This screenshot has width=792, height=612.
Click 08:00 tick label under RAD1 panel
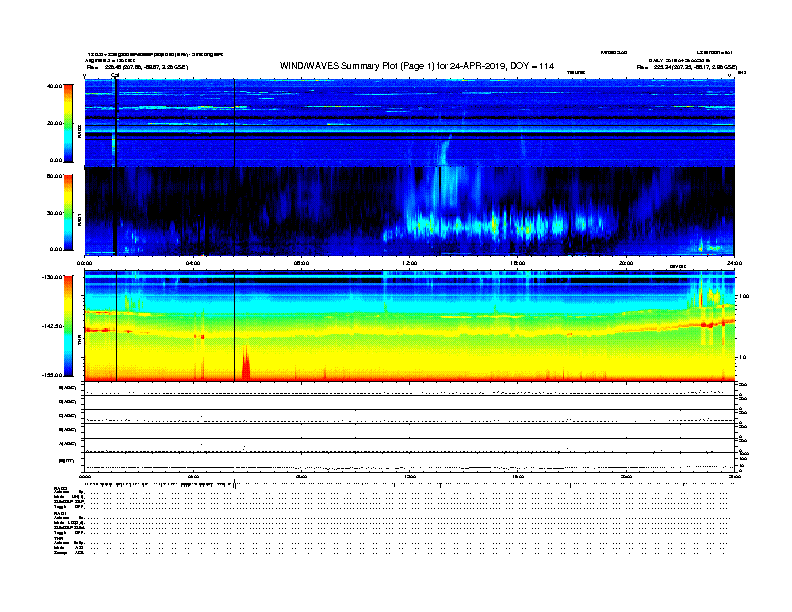(301, 263)
